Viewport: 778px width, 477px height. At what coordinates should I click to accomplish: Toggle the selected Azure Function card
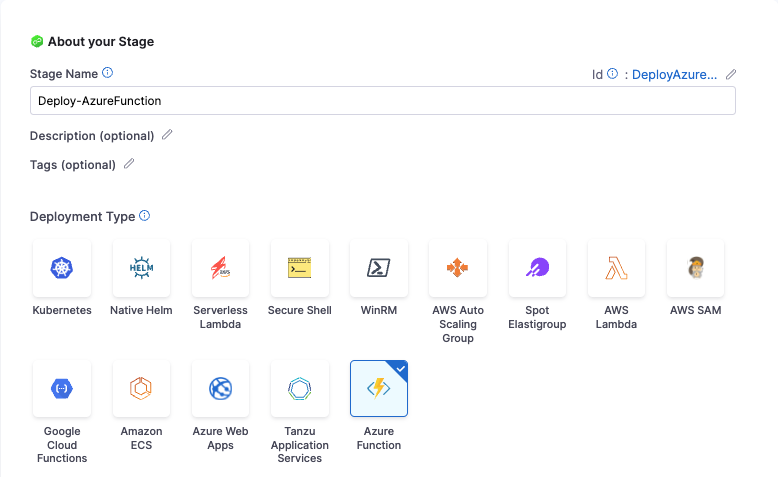(379, 389)
